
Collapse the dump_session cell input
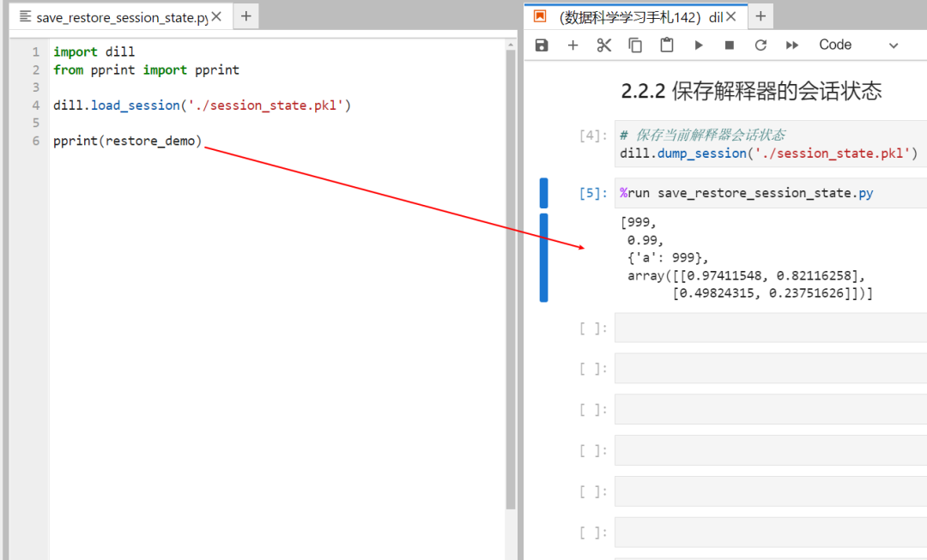tap(543, 144)
